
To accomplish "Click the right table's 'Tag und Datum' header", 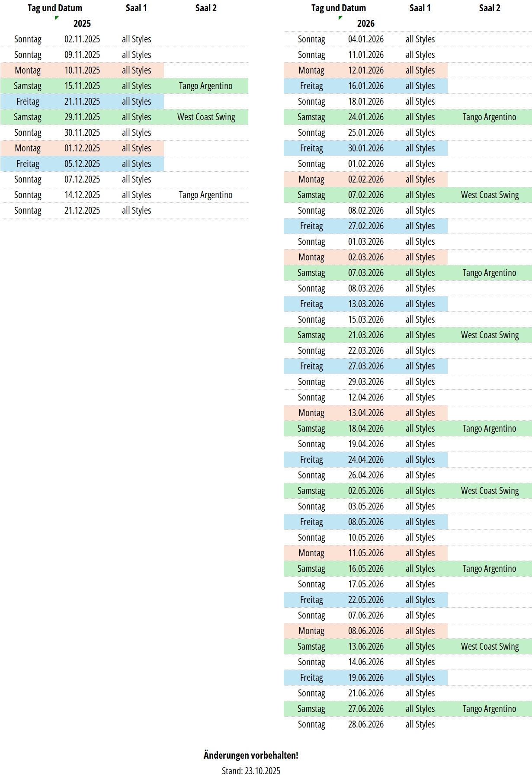I will coord(338,8).
